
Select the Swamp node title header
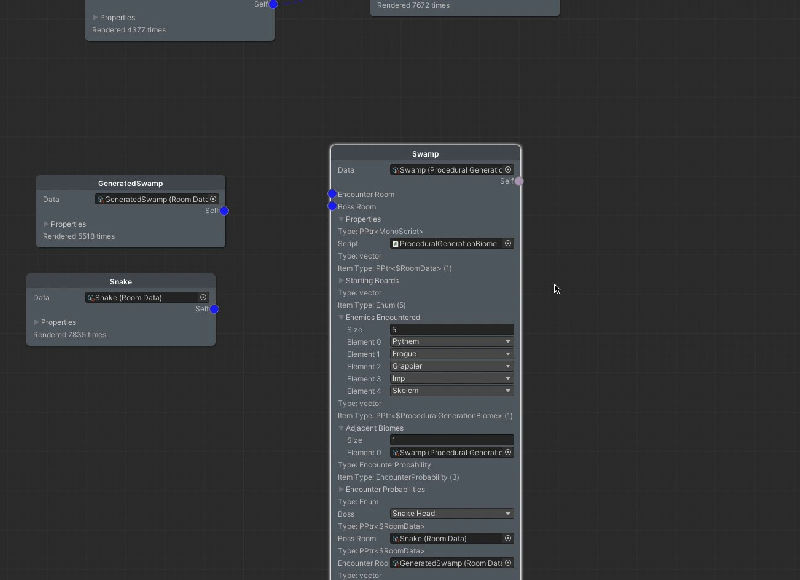pos(425,154)
